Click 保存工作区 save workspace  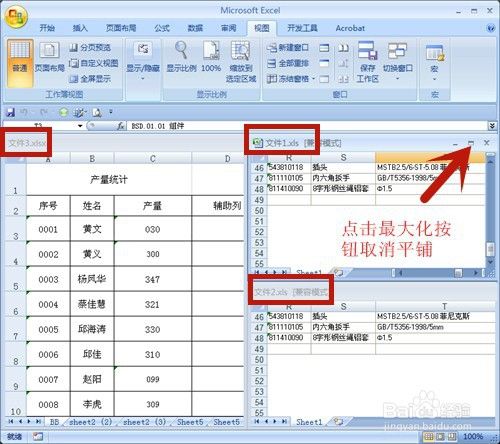pyautogui.click(x=367, y=62)
